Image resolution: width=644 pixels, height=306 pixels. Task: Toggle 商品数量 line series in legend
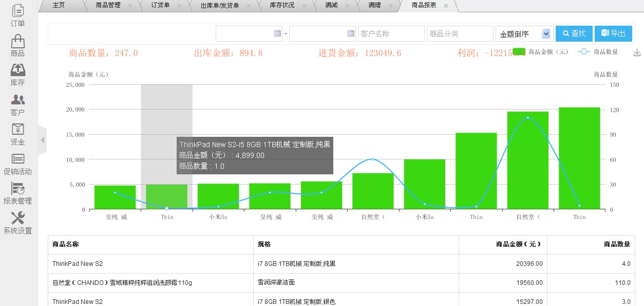click(x=597, y=52)
